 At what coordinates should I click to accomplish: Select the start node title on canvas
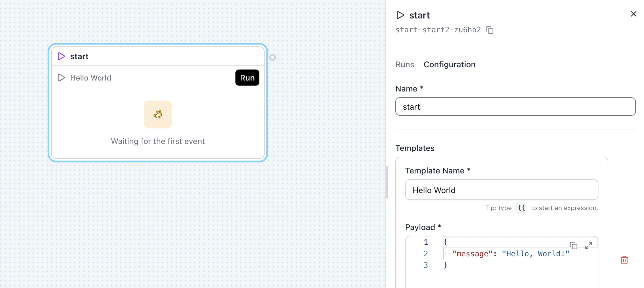[x=79, y=56]
